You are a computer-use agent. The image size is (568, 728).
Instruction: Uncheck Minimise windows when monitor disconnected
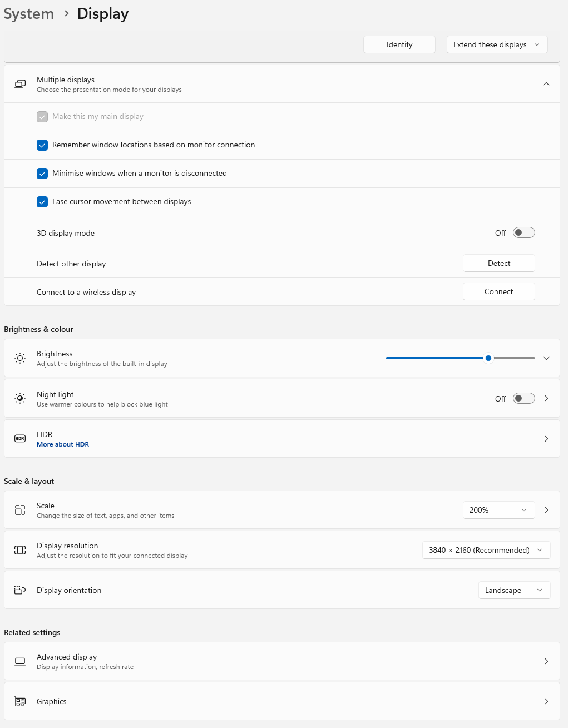click(x=42, y=174)
